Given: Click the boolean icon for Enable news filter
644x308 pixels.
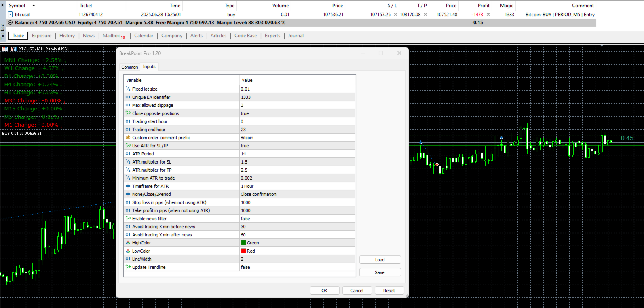Looking at the screenshot, I should click(x=128, y=219).
